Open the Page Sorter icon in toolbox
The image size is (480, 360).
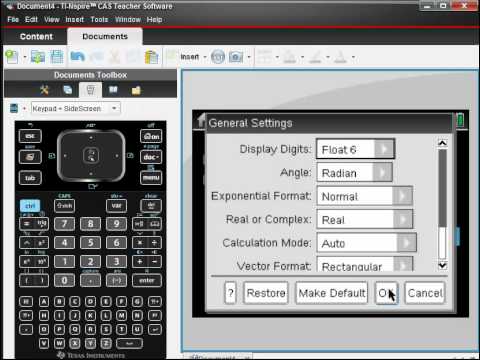point(68,90)
